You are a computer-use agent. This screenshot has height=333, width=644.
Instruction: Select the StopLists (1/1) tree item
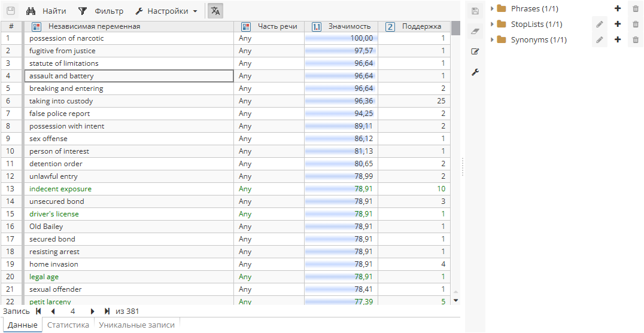click(536, 24)
